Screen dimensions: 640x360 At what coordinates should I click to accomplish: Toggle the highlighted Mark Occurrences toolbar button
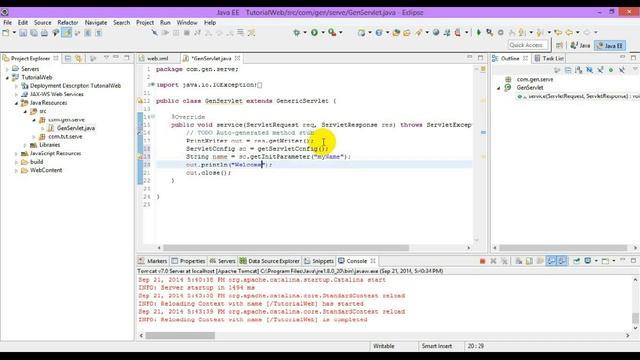pyautogui.click(x=67, y=33)
